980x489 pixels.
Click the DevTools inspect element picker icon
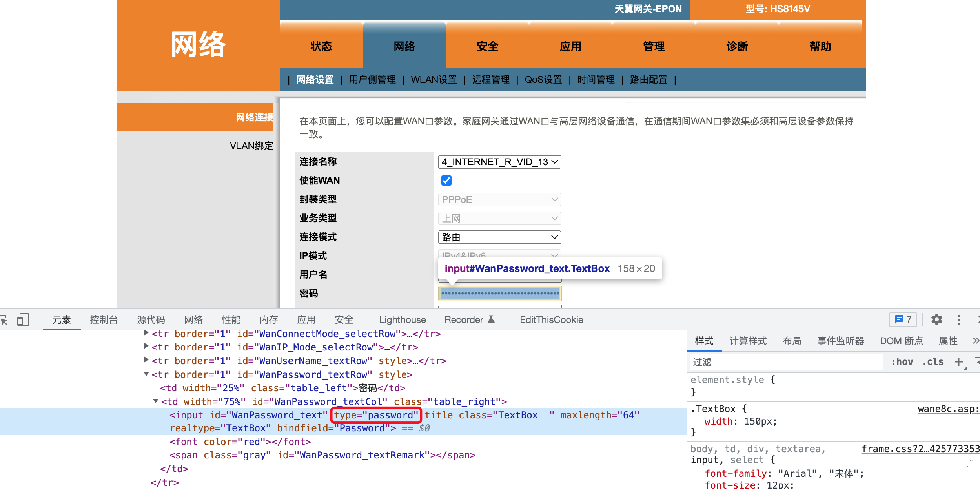[4, 320]
